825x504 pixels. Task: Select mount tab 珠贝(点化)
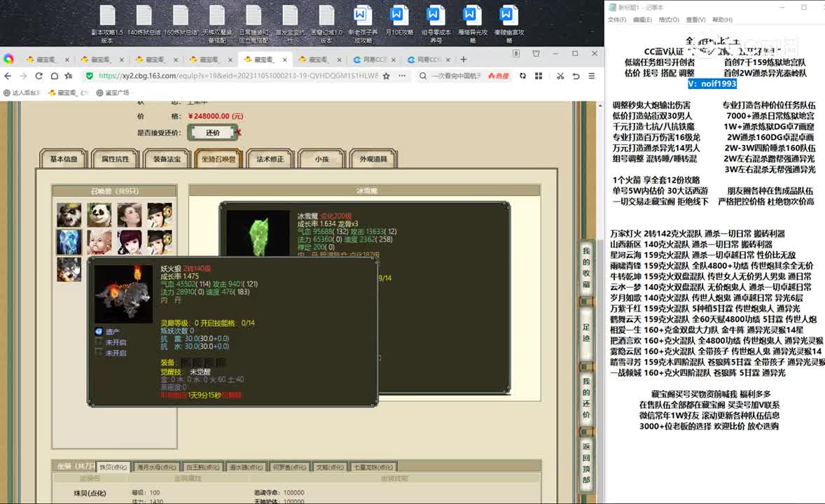tap(113, 467)
